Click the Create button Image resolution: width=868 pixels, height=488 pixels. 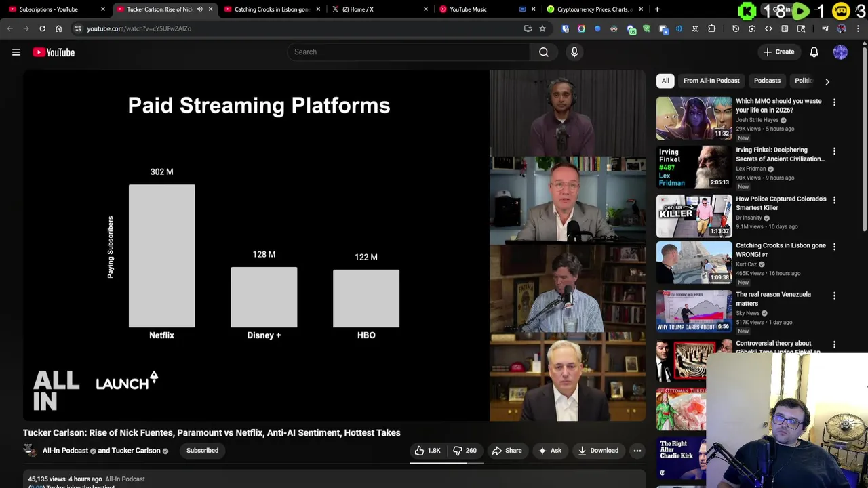778,52
